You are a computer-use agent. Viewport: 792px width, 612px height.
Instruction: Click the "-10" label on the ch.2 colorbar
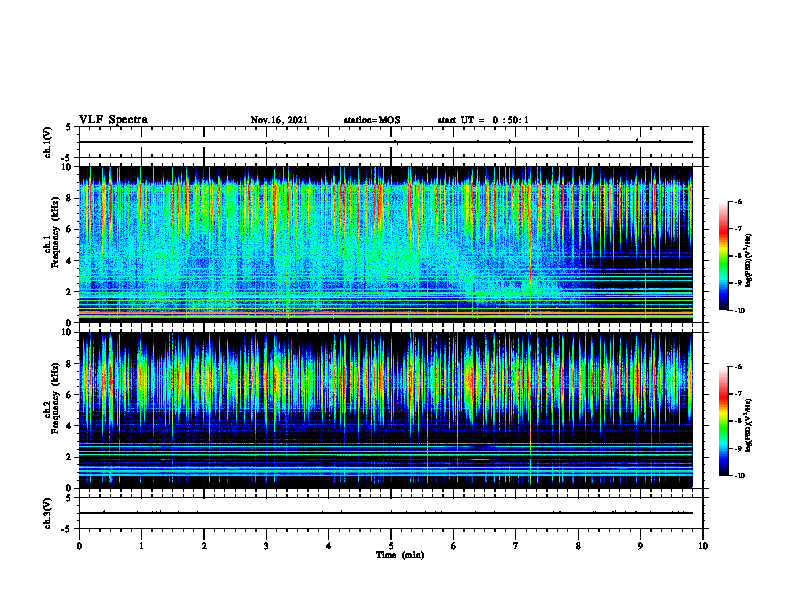[x=739, y=476]
